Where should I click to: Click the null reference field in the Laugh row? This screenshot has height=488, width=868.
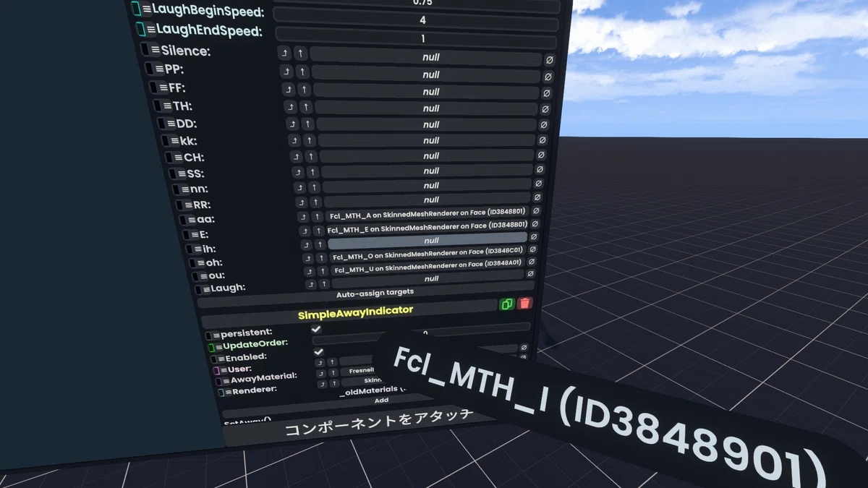[x=430, y=278]
